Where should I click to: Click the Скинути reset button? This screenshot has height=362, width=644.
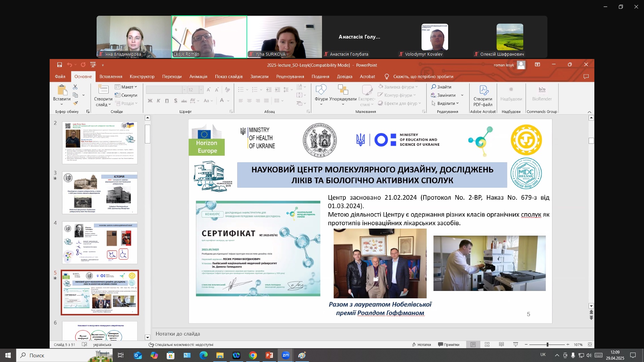[x=126, y=95]
